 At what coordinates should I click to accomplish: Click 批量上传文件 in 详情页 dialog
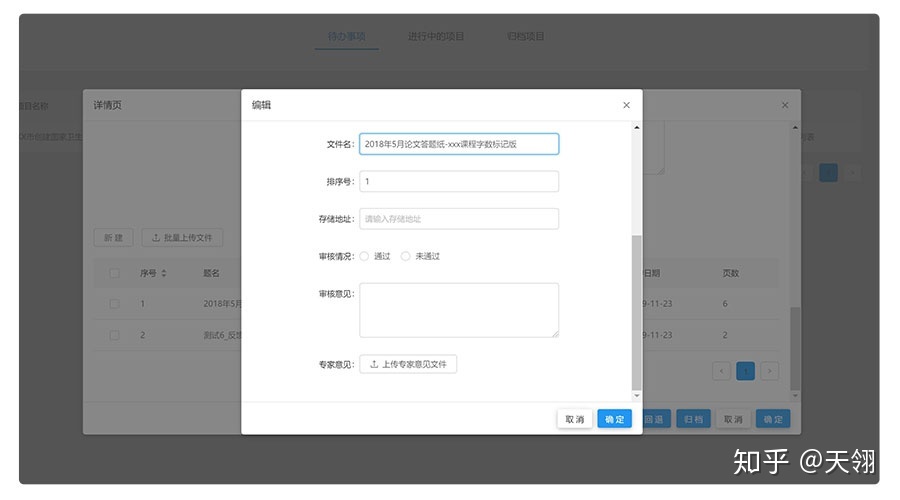182,238
